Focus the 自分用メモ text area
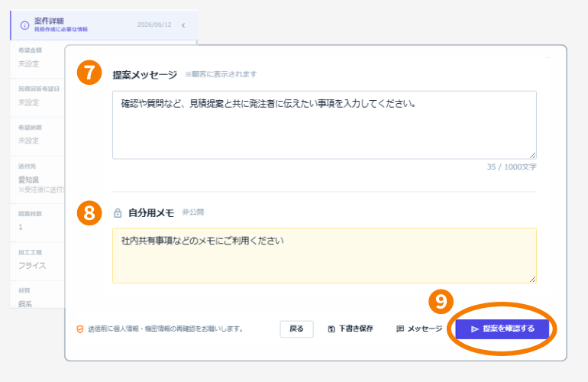Image resolution: width=588 pixels, height=382 pixels. 325,255
